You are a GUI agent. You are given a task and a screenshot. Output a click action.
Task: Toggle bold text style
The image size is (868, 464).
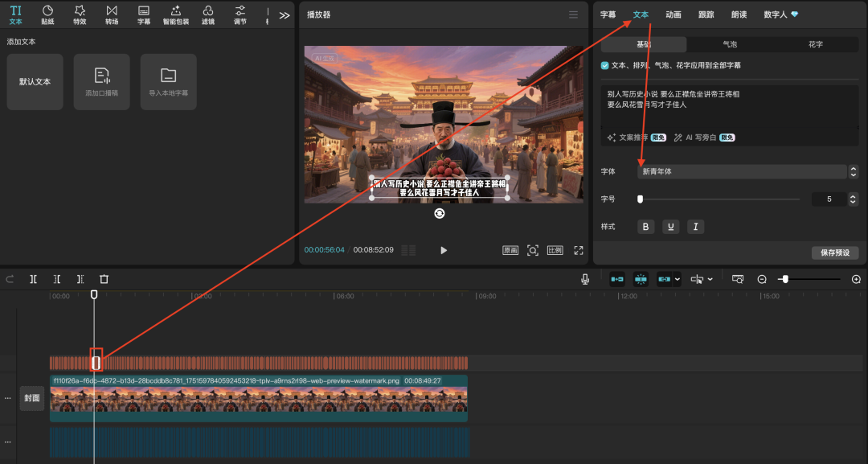pos(646,227)
